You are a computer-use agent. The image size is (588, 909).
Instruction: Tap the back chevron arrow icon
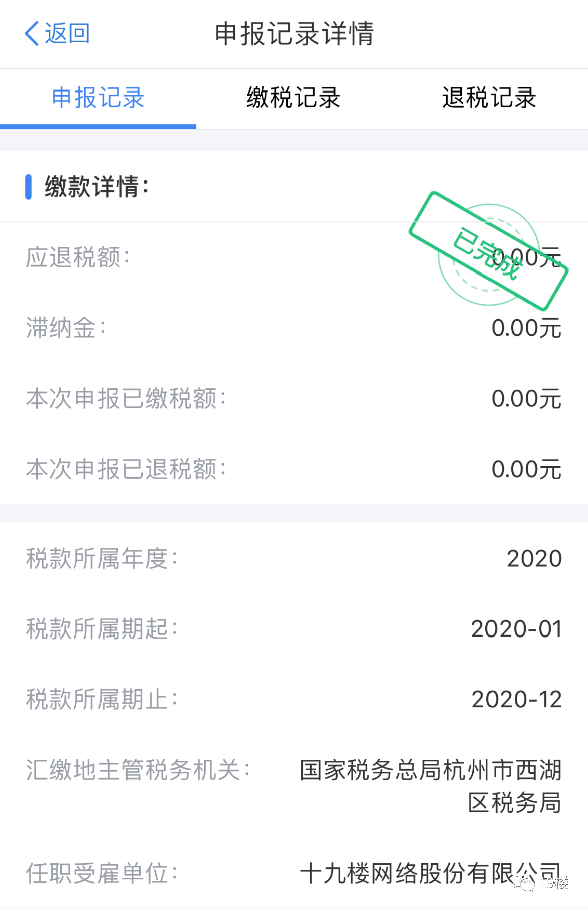point(32,34)
